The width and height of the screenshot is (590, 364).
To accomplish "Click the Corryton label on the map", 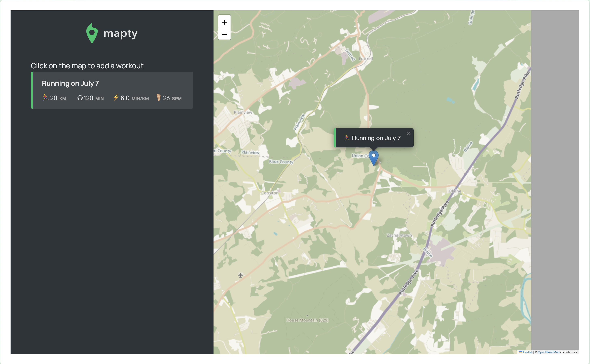I will pos(270,193).
